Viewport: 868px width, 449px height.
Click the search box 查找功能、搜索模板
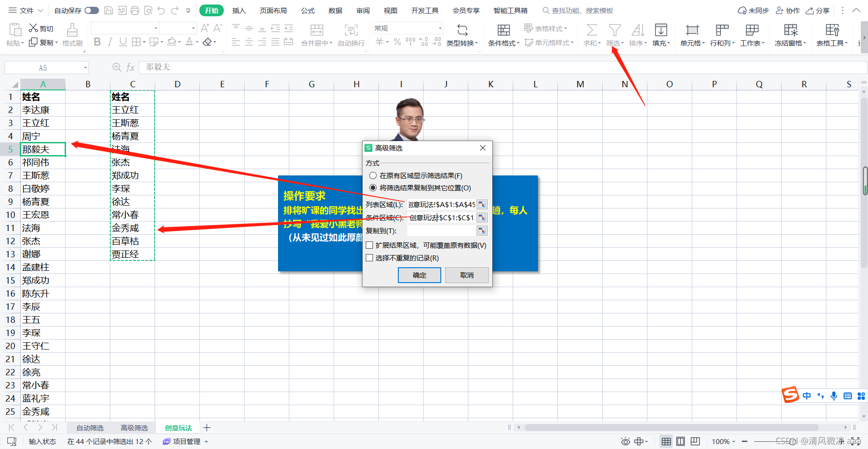tap(578, 10)
